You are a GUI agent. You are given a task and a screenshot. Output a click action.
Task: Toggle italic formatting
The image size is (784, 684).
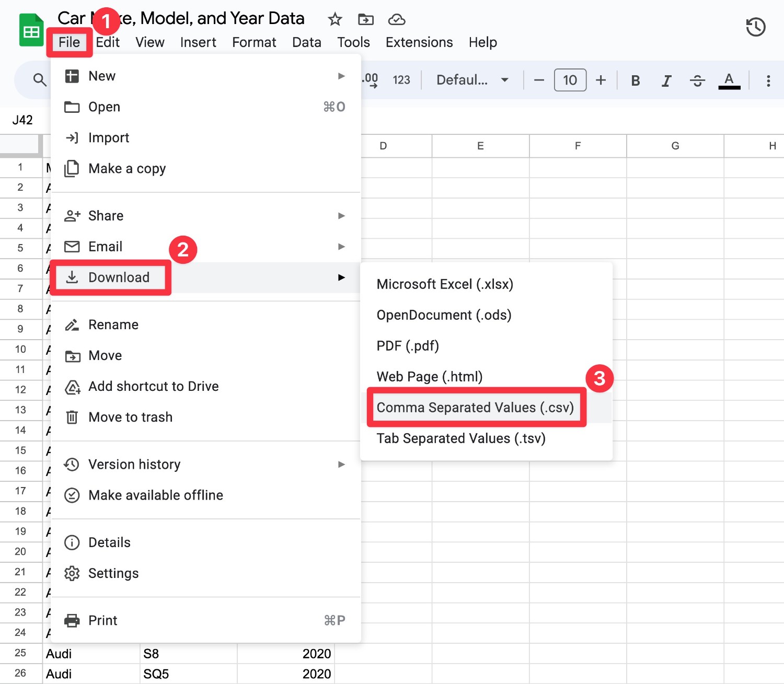(666, 80)
